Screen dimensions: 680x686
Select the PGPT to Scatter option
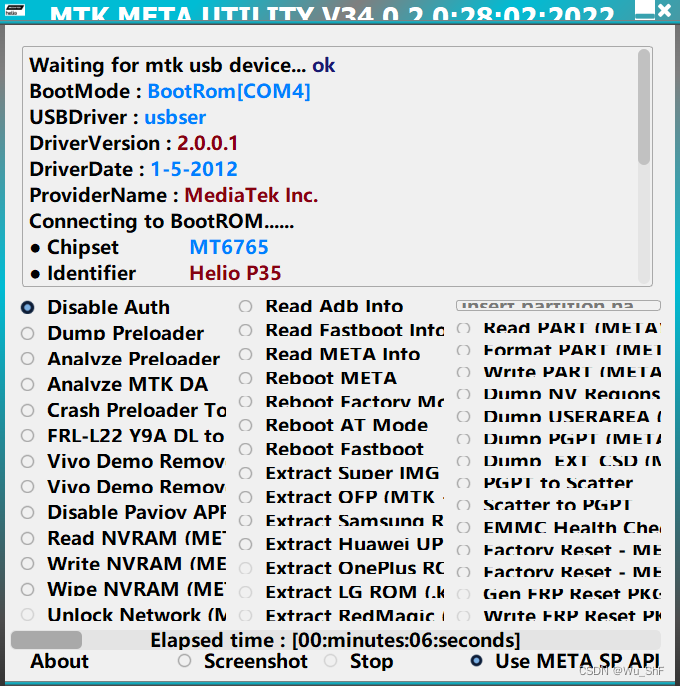pos(545,483)
